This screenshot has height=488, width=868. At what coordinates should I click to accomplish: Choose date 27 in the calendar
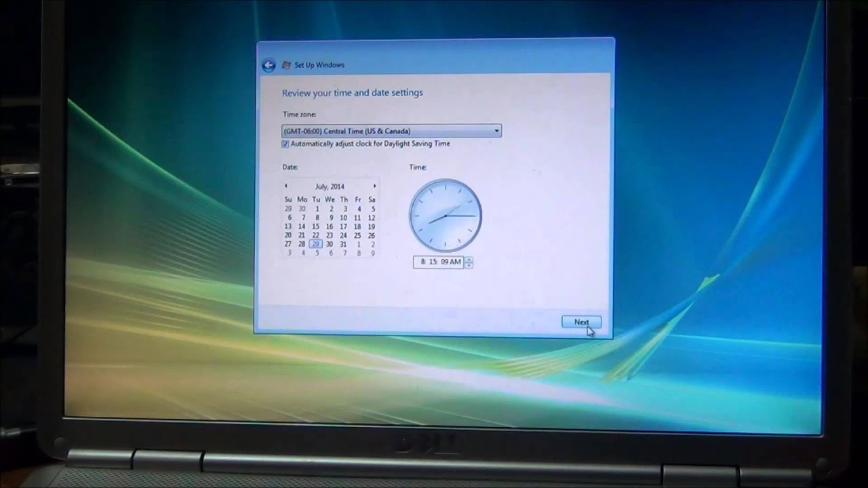click(288, 244)
